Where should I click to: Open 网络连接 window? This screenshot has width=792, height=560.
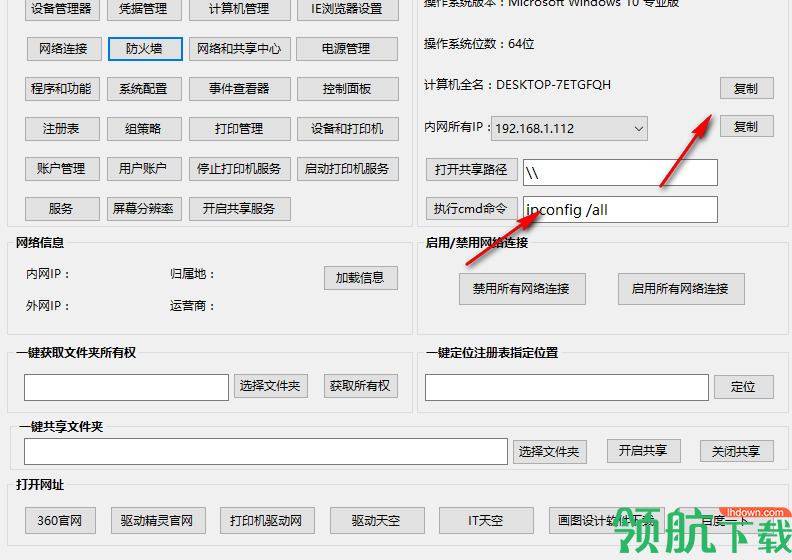[x=64, y=49]
